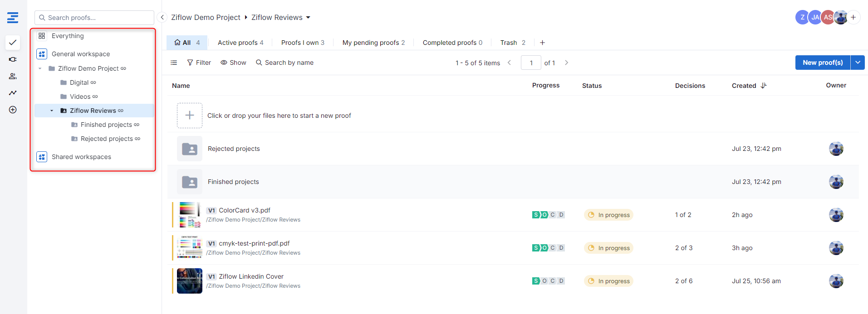This screenshot has width=868, height=314.
Task: Go to the previous page arrow
Action: [509, 63]
